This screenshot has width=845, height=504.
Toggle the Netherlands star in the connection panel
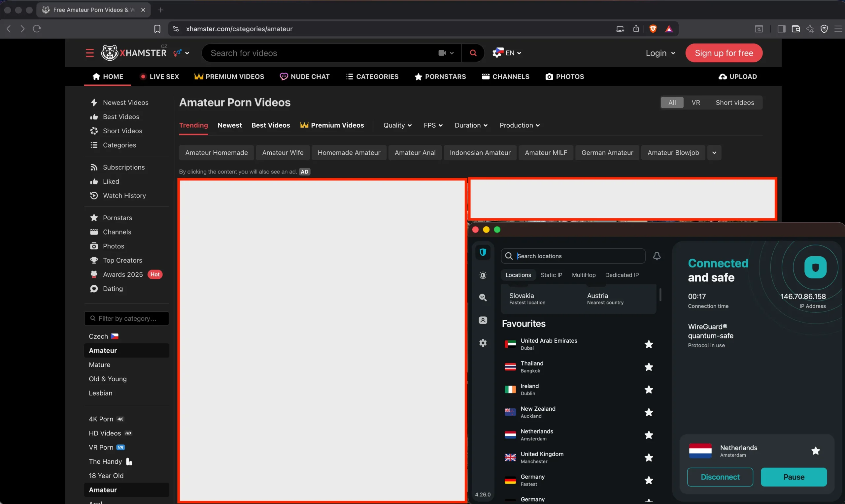(816, 451)
